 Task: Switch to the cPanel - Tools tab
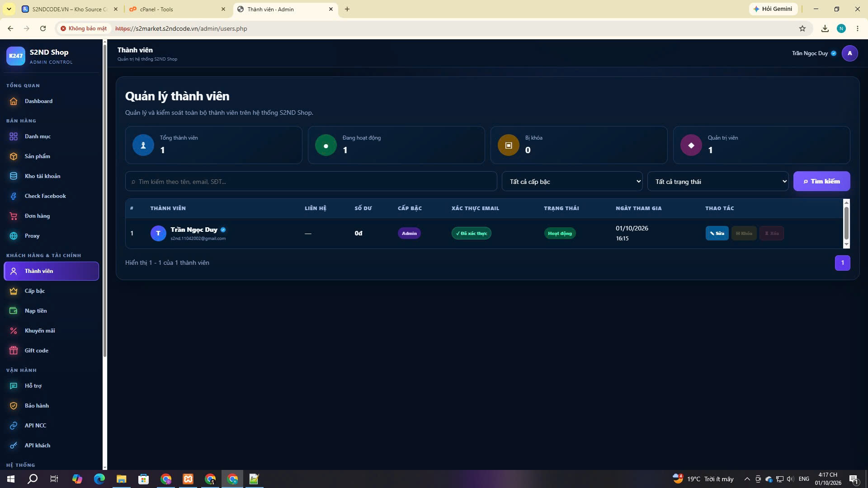[178, 9]
